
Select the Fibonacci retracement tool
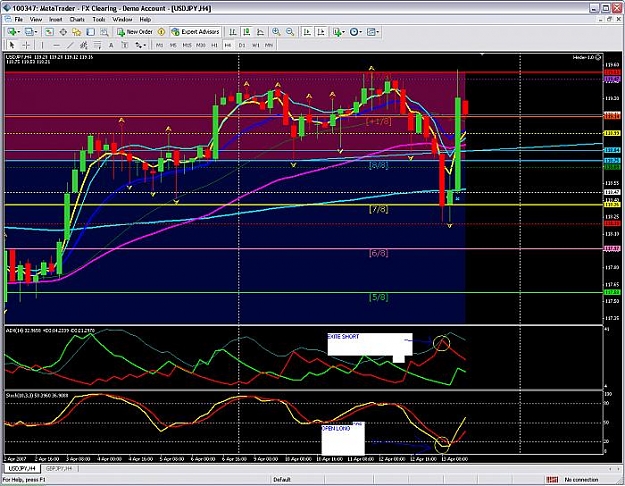pyautogui.click(x=97, y=45)
